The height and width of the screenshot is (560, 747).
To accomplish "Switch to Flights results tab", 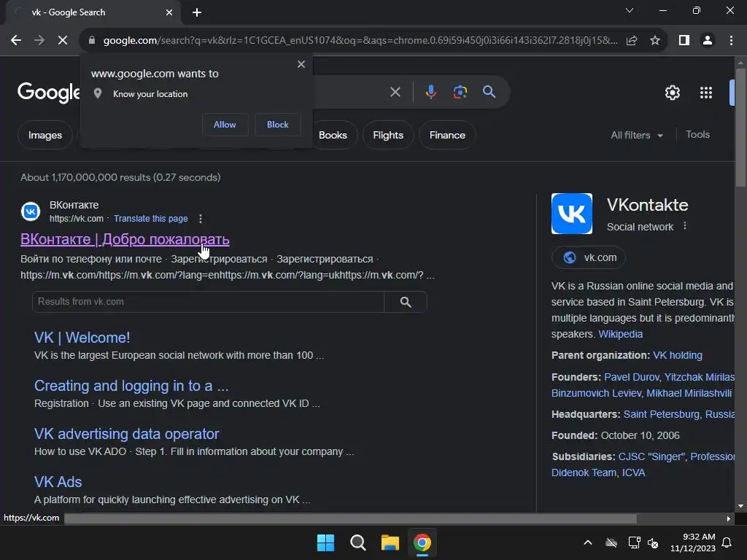I will 388,135.
